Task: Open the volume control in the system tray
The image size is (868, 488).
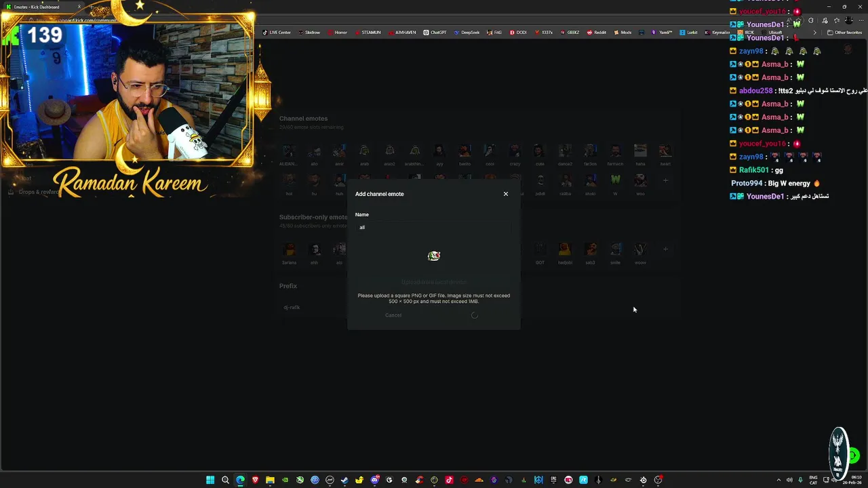Action: (x=789, y=480)
